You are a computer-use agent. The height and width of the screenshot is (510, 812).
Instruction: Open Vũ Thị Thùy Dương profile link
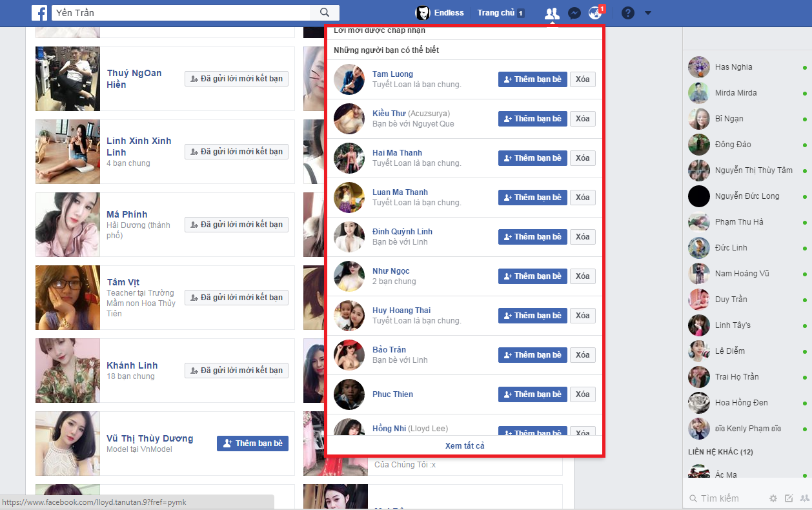point(150,438)
